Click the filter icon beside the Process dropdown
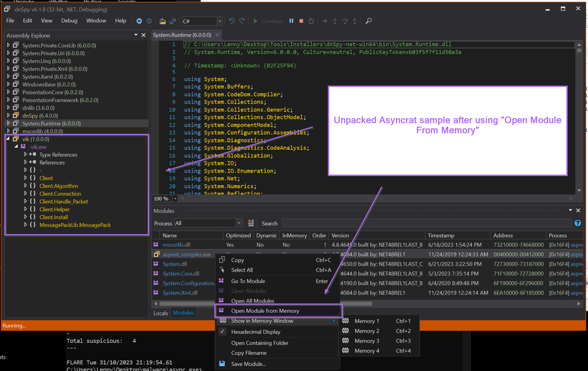Image resolution: width=588 pixels, height=371 pixels. (251, 223)
